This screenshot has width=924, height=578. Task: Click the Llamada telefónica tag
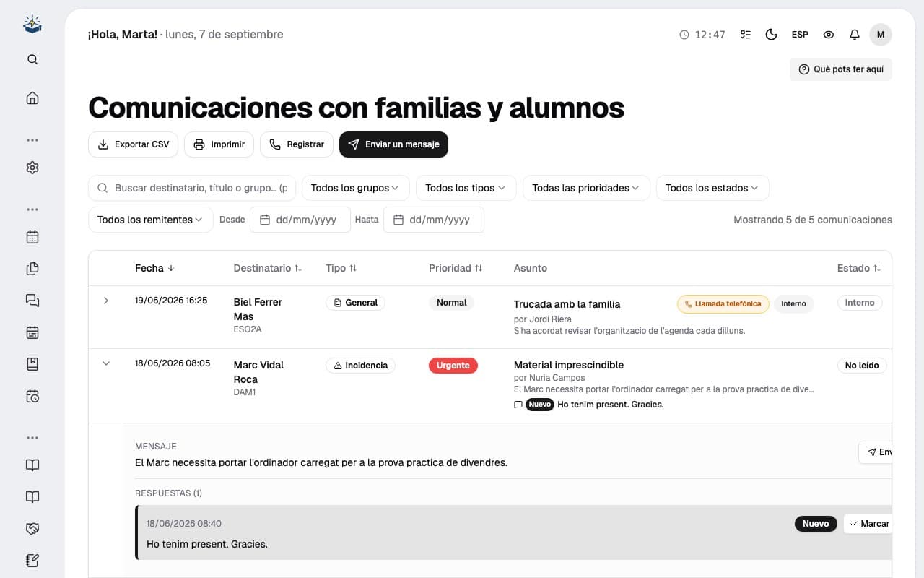coord(723,304)
